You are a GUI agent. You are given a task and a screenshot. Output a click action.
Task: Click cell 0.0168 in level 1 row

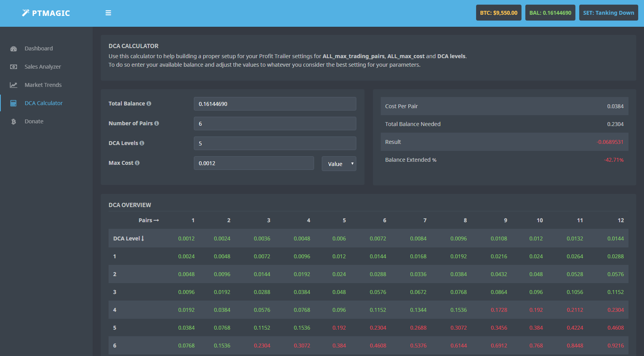pos(418,256)
